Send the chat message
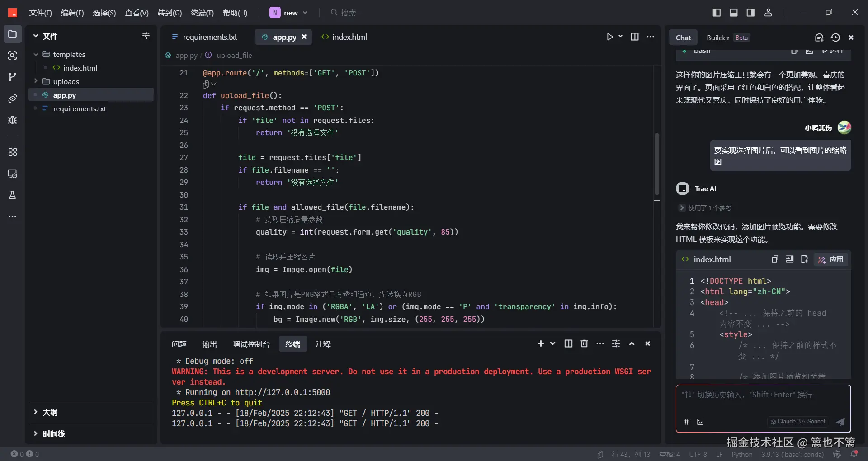Image resolution: width=868 pixels, height=461 pixels. pos(840,422)
